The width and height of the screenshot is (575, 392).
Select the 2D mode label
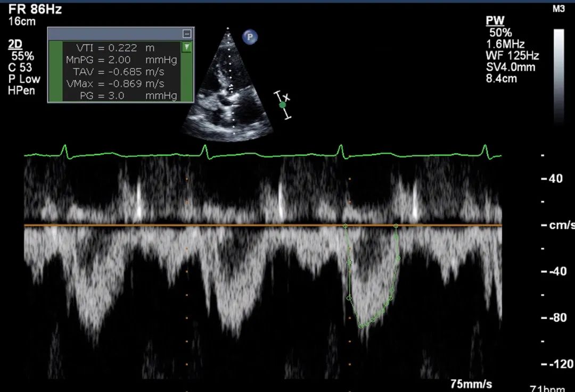pyautogui.click(x=15, y=45)
